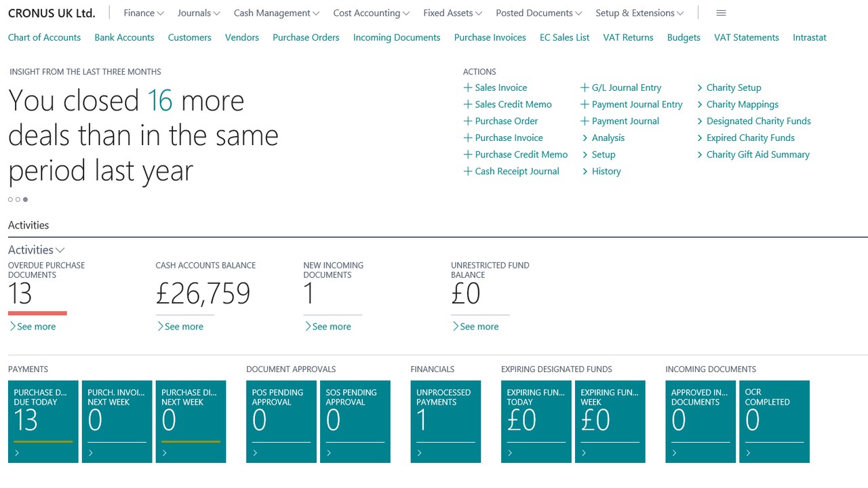Click the plus icon beside Sales Invoice

(x=468, y=87)
